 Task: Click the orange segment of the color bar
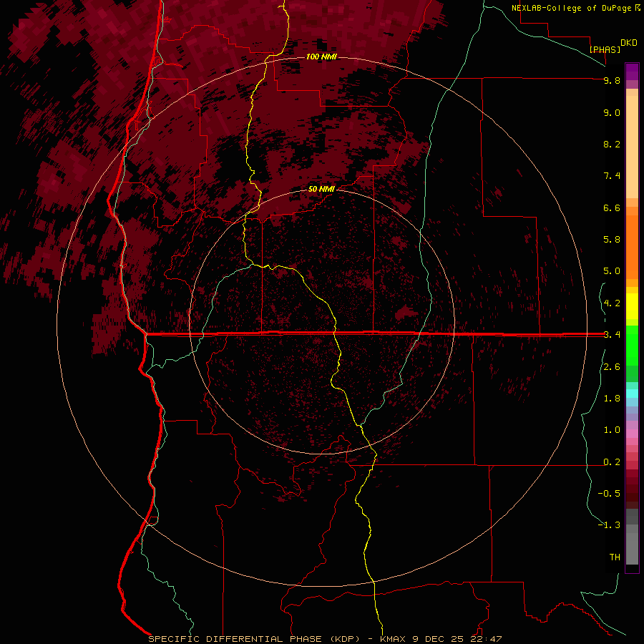coord(632,247)
